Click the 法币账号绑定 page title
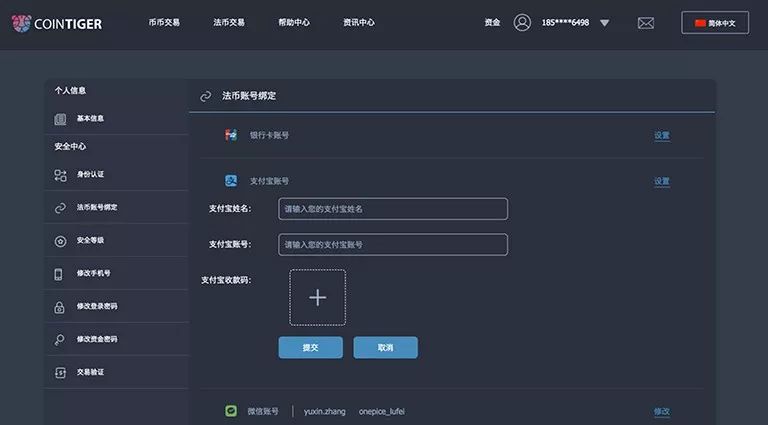Image resolution: width=768 pixels, height=425 pixels. (x=249, y=96)
